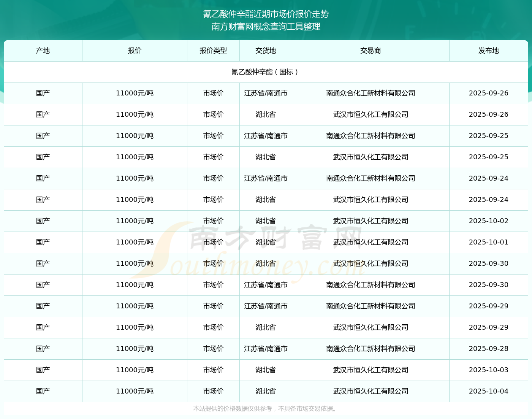Select the subtitle 南方财富网概念查询工具整理

(x=266, y=27)
